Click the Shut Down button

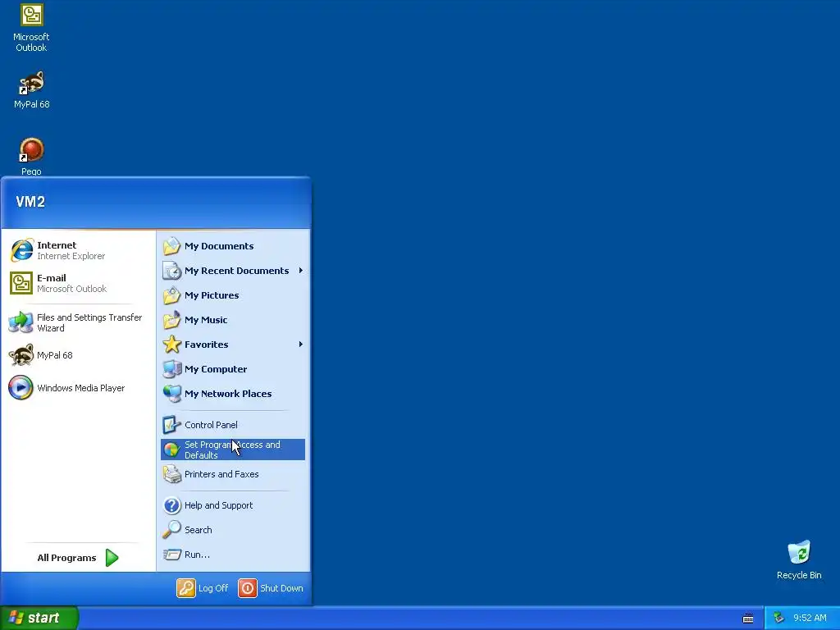[271, 588]
